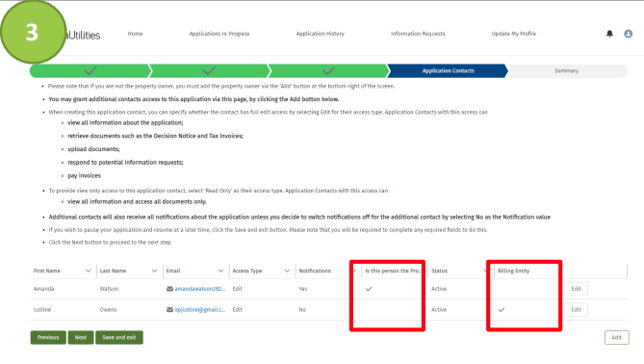Select the Application Contacts step
This screenshot has width=644, height=364.
pyautogui.click(x=448, y=70)
